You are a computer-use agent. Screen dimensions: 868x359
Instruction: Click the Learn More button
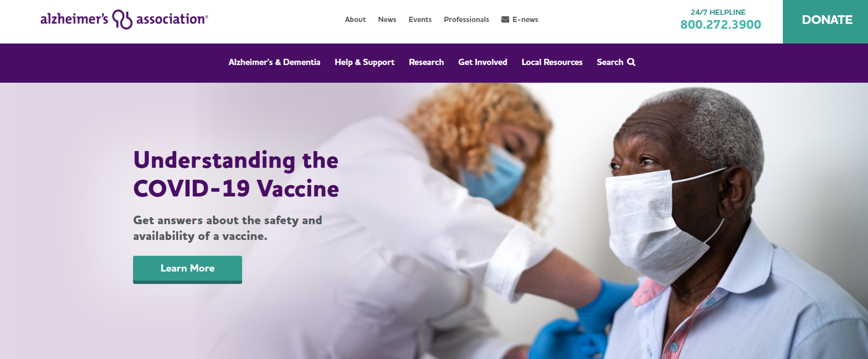tap(188, 270)
